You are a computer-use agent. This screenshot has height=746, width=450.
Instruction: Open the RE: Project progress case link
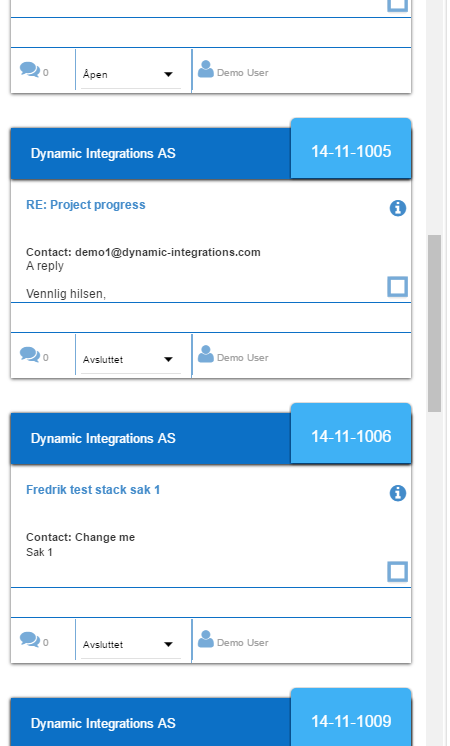86,205
